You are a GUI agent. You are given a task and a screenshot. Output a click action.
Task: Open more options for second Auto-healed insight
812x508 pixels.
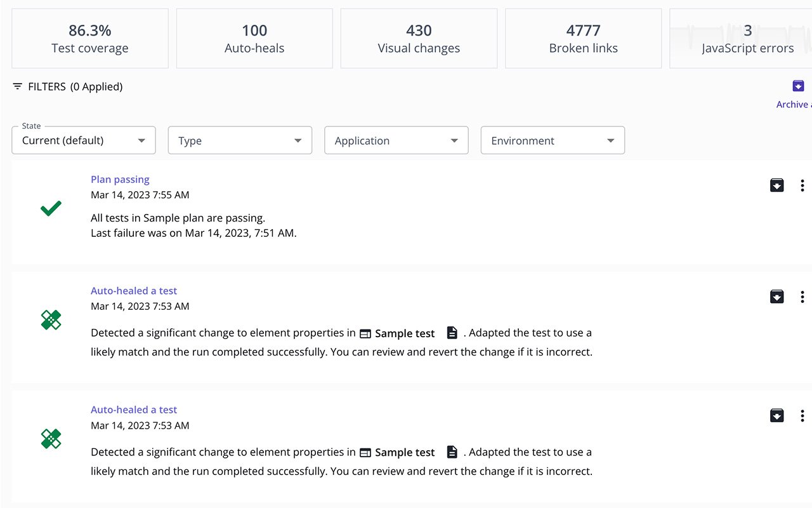pos(802,415)
